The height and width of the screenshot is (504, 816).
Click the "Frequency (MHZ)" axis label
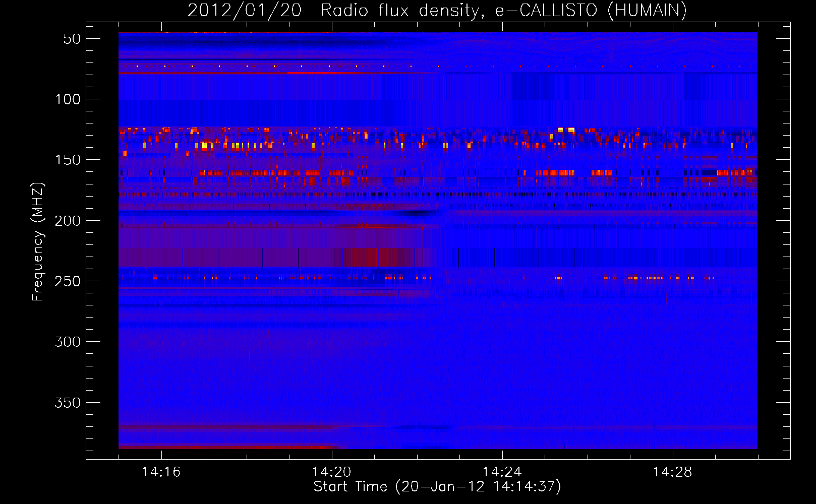[38, 242]
